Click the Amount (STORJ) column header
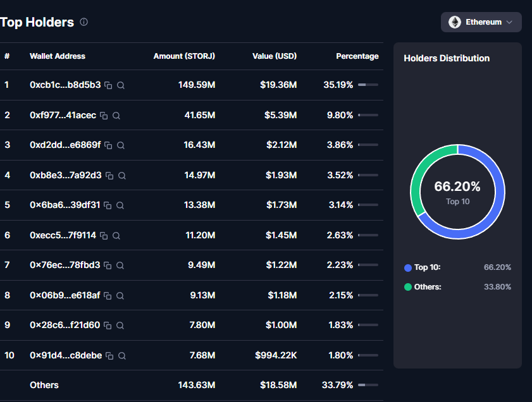The width and height of the screenshot is (532, 402). 184,56
